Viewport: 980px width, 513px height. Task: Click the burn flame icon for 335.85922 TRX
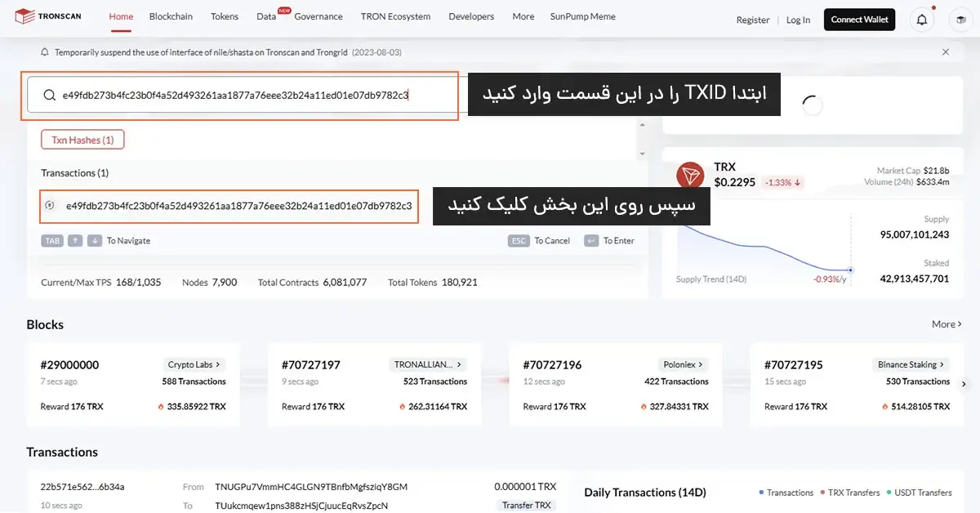coord(160,406)
